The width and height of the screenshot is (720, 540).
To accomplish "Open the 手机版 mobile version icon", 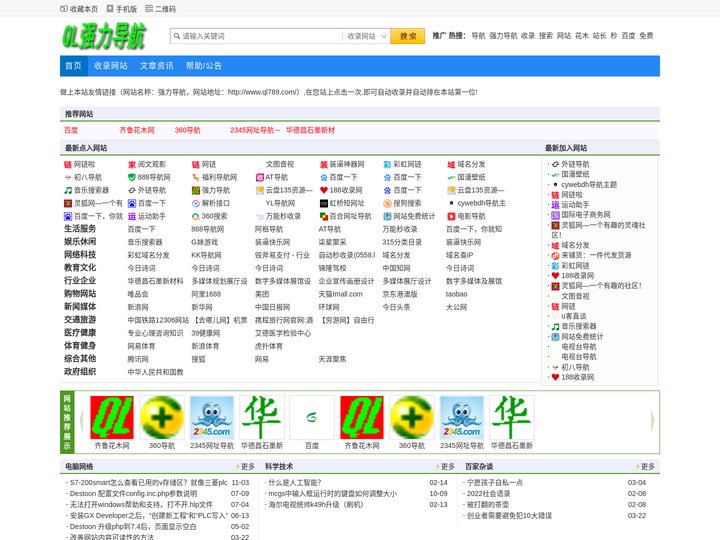I will 110,9.
